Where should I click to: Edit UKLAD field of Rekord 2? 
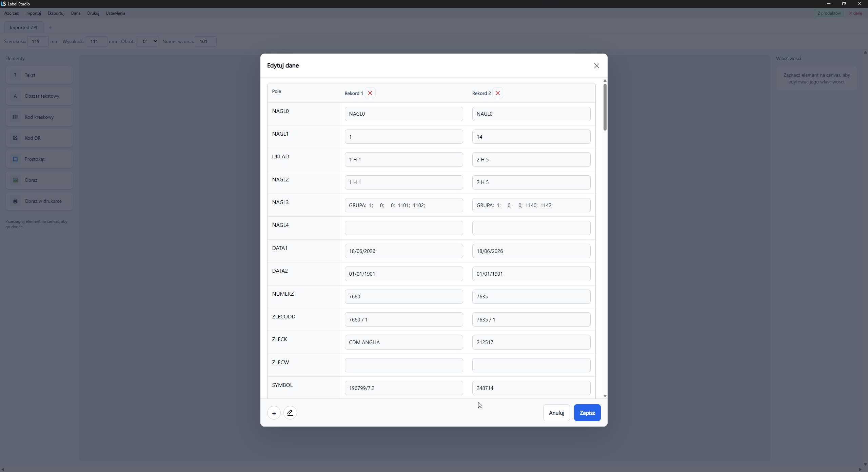[x=531, y=159]
